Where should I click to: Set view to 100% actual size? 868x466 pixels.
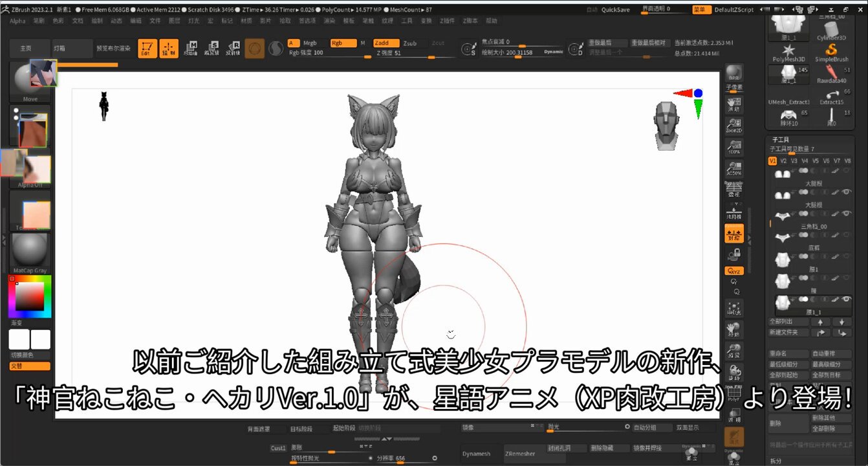tap(733, 148)
